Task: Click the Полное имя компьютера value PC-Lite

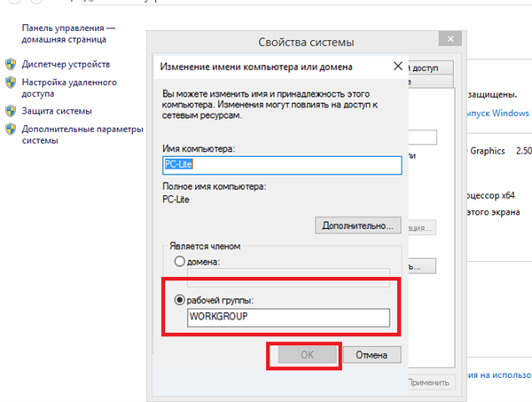Action: [x=176, y=200]
